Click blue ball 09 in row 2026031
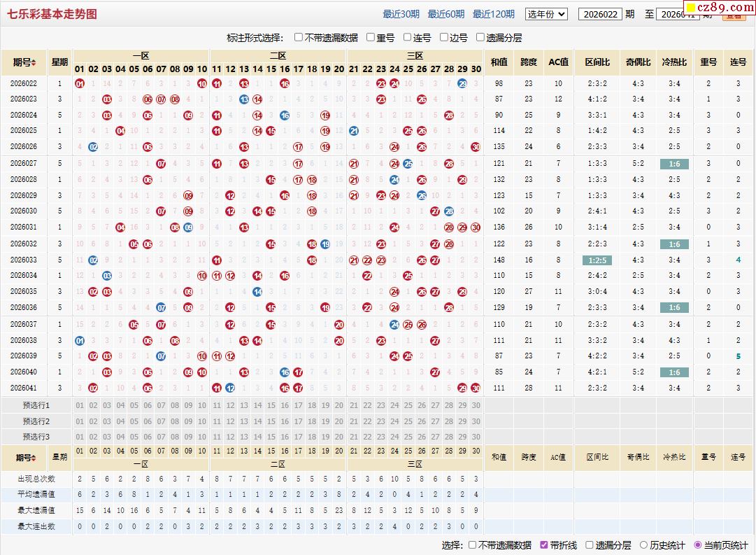 pyautogui.click(x=189, y=227)
